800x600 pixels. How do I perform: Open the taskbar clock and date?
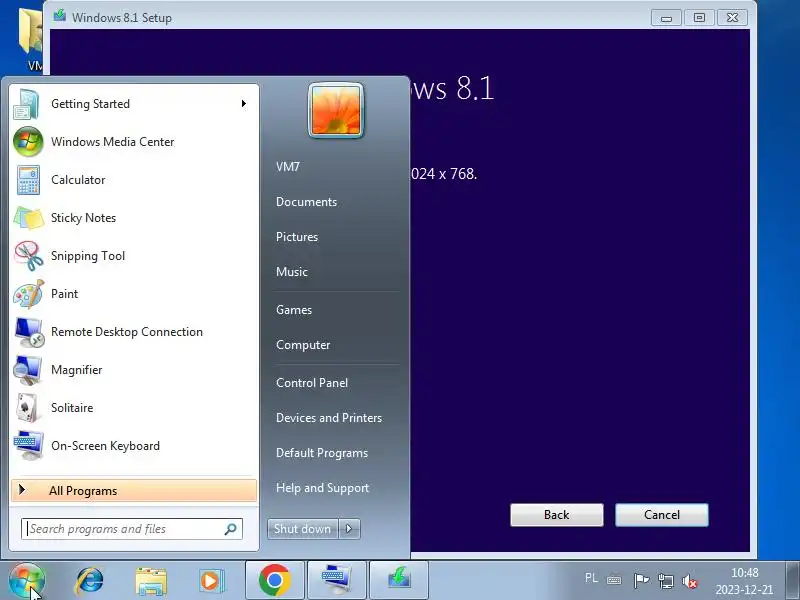coord(744,581)
